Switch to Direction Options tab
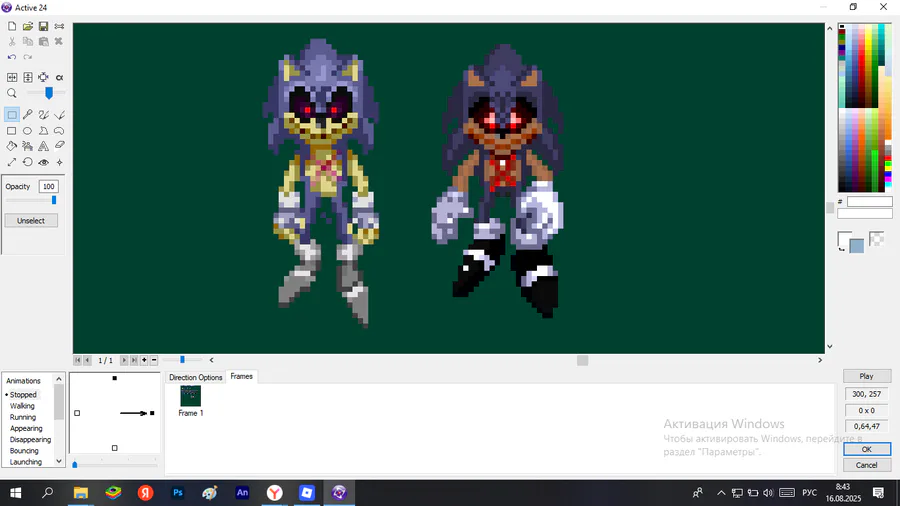The height and width of the screenshot is (506, 900). click(x=196, y=377)
